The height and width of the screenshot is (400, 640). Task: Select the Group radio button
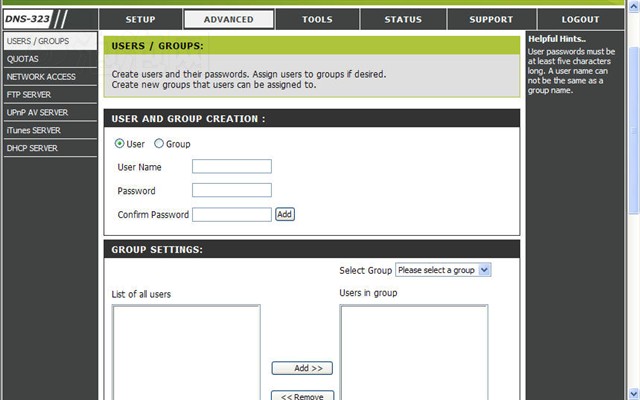[159, 143]
